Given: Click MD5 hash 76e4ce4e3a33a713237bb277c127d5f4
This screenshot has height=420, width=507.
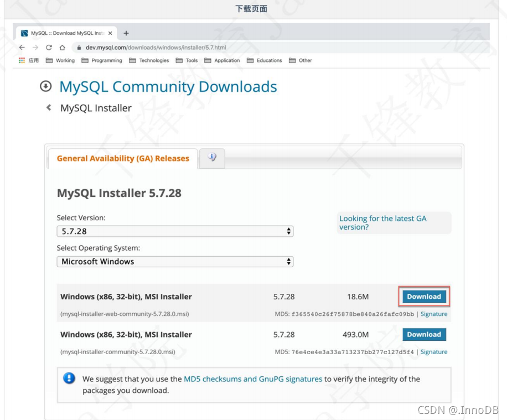Looking at the screenshot, I should pos(353,352).
